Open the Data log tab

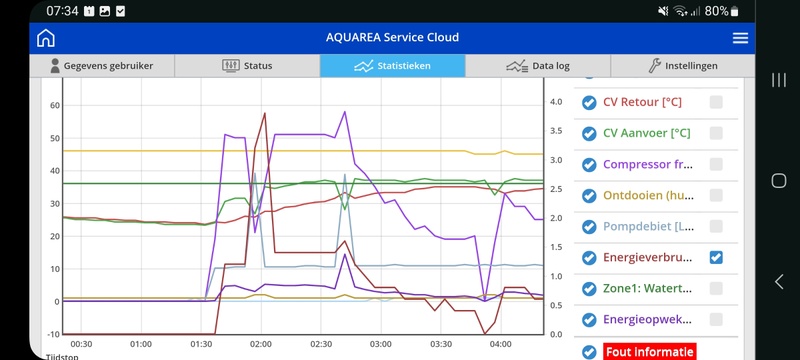538,66
